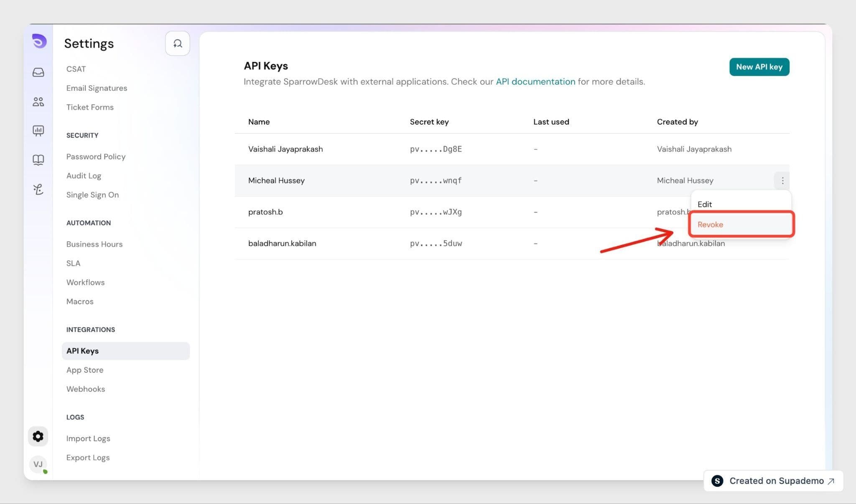
Task: Open three-dot menu for Micheal Hussey key
Action: (x=782, y=181)
